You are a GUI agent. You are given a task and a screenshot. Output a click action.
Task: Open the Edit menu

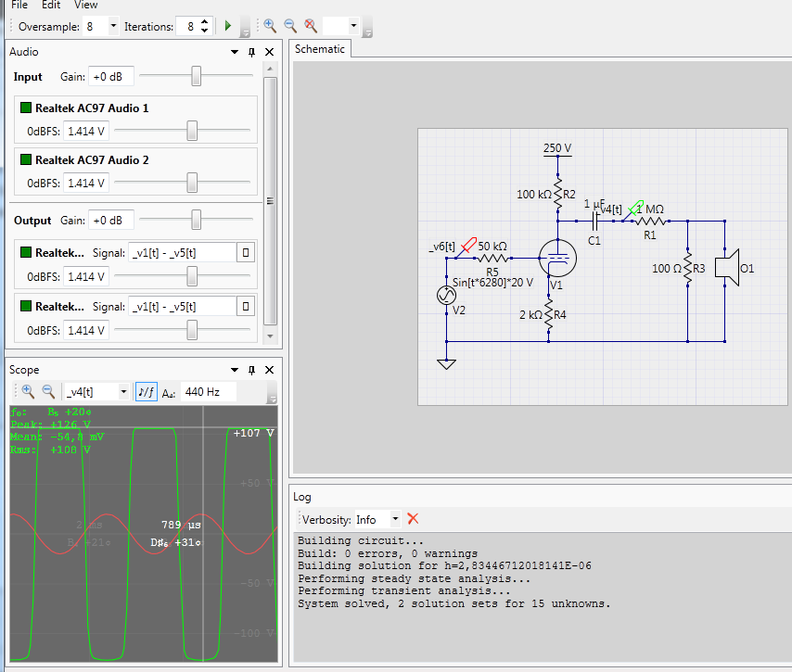coord(51,5)
